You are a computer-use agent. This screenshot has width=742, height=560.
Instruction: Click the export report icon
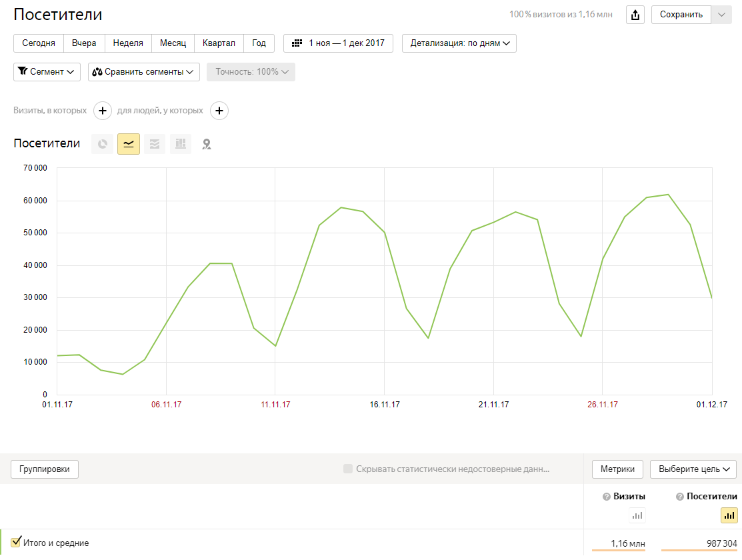pos(635,15)
